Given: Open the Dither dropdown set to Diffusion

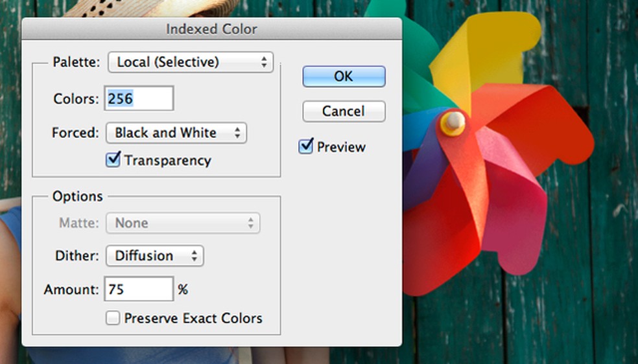Looking at the screenshot, I should tap(155, 256).
